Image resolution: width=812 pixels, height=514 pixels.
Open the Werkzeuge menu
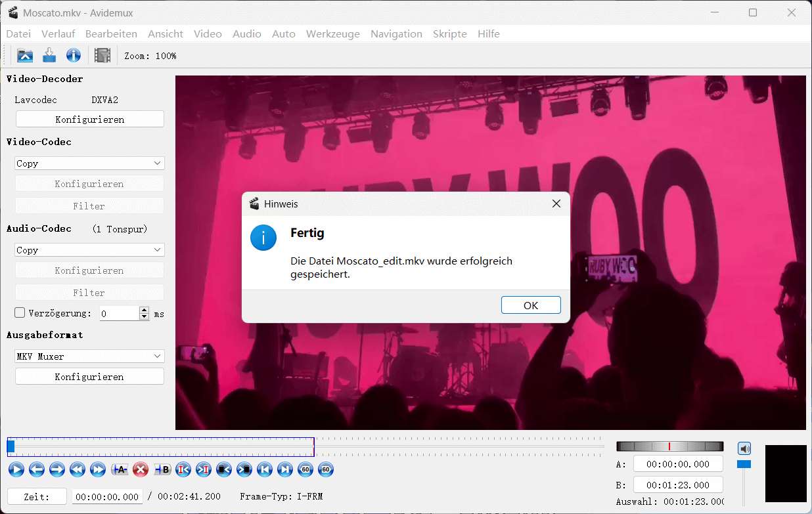(333, 34)
